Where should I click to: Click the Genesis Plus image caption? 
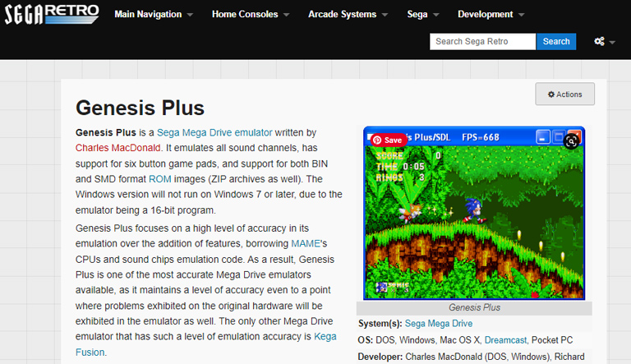click(x=474, y=307)
